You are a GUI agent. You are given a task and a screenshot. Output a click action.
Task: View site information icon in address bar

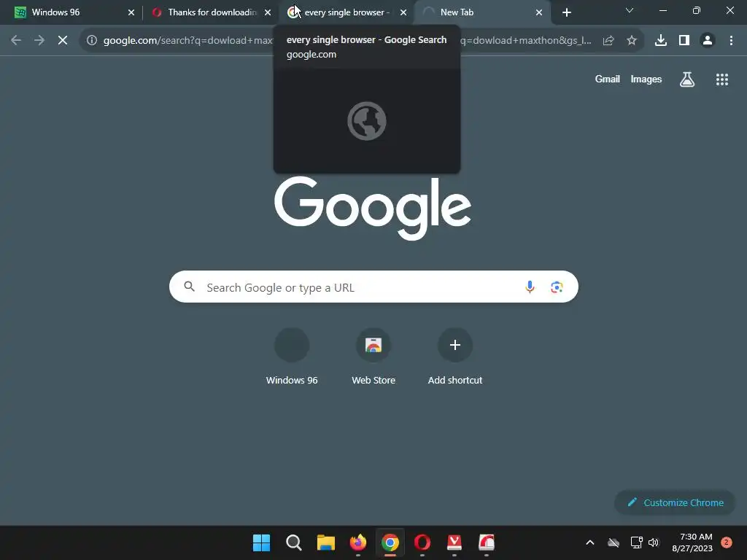coord(91,41)
